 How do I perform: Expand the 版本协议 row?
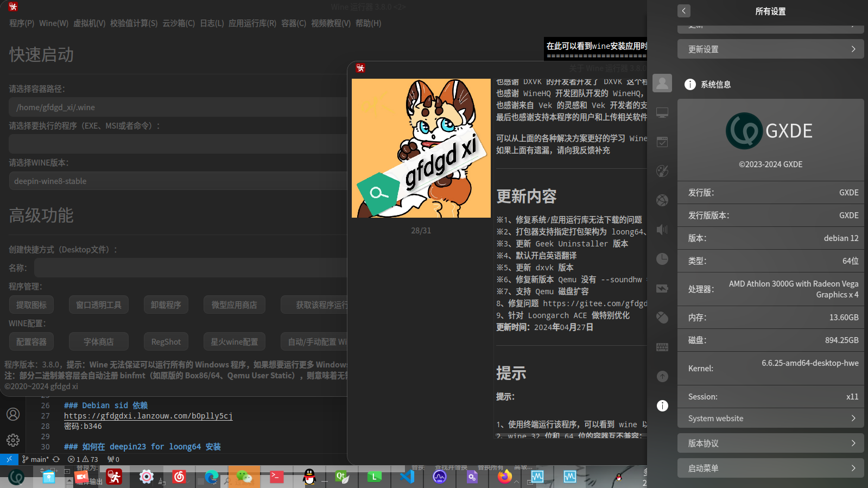coord(771,443)
